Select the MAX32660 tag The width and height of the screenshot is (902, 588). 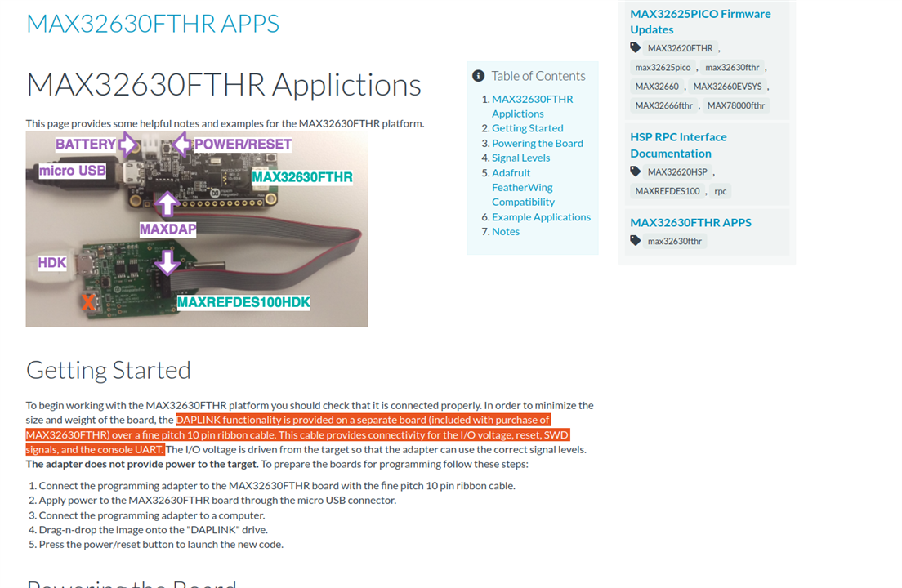point(657,87)
